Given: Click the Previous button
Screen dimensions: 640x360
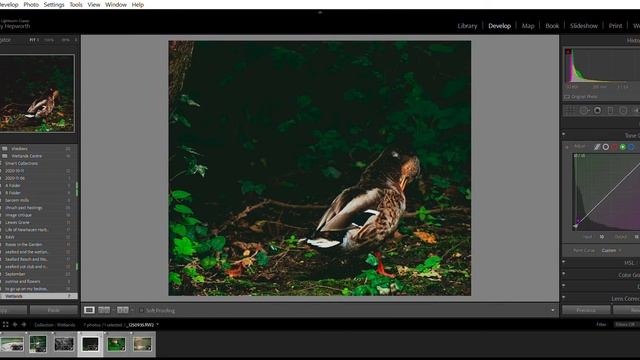Looking at the screenshot, I should [586, 310].
